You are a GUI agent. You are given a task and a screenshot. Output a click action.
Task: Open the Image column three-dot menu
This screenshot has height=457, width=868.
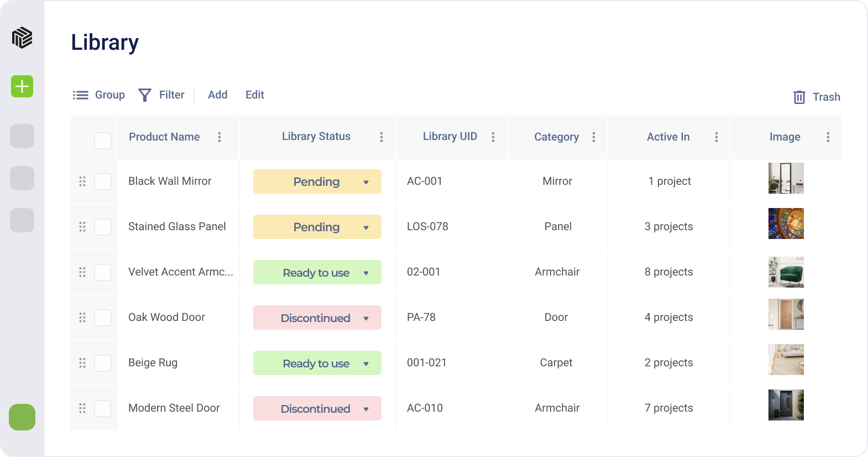click(828, 137)
